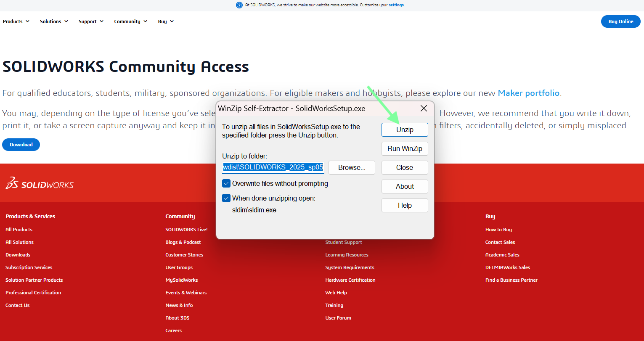Open User Forum footer link
Image resolution: width=644 pixels, height=341 pixels.
coord(338,318)
